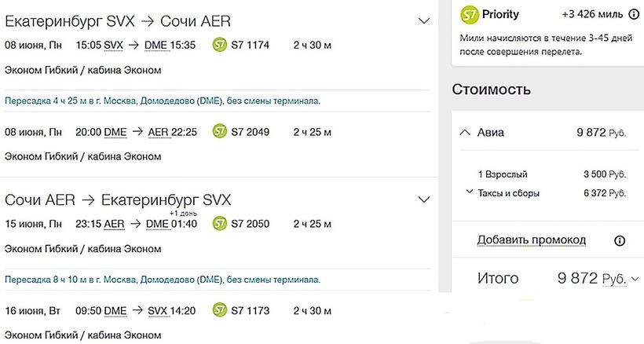Click AER arrival code at 22:25
The image size is (644, 344).
[x=158, y=132]
